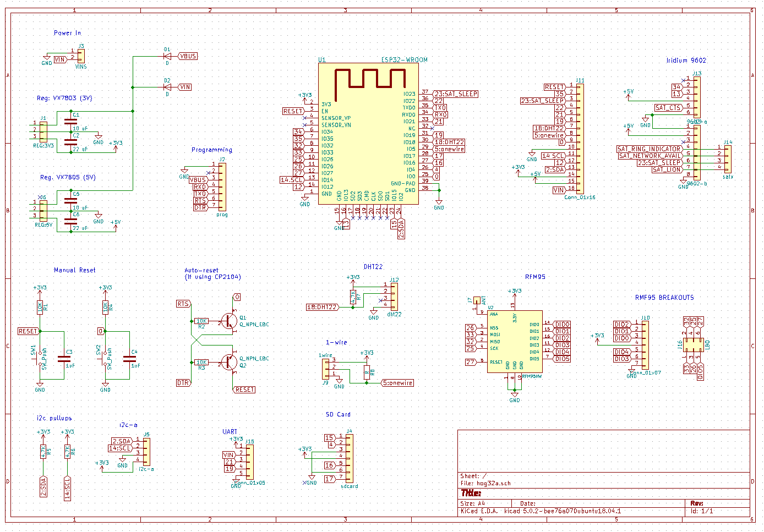Click the J2 prog connector symbol
764x532 pixels.
[x=222, y=187]
